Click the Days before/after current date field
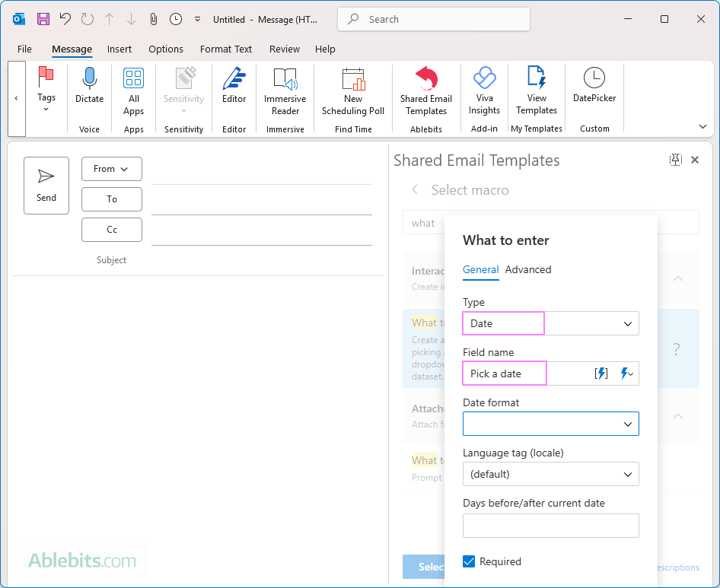 (x=550, y=526)
